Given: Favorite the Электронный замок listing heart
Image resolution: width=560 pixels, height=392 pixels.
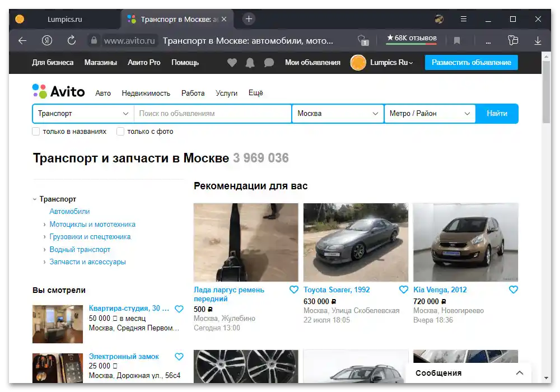Looking at the screenshot, I should point(179,356).
